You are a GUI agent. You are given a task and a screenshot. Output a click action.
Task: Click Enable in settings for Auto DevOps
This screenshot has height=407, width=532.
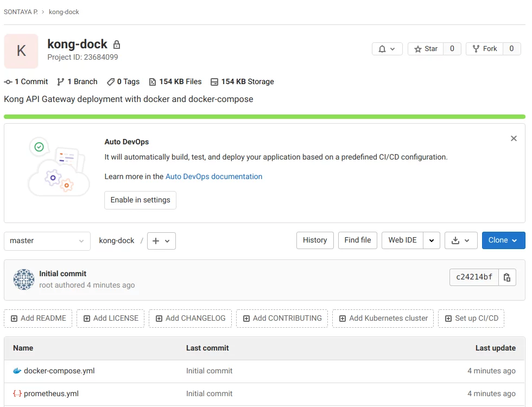tap(140, 200)
